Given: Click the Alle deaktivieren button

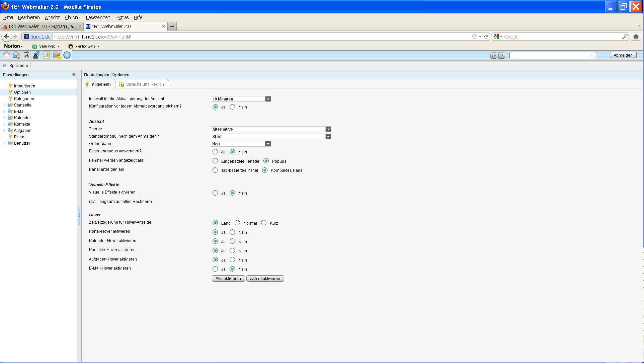Looking at the screenshot, I should 265,279.
